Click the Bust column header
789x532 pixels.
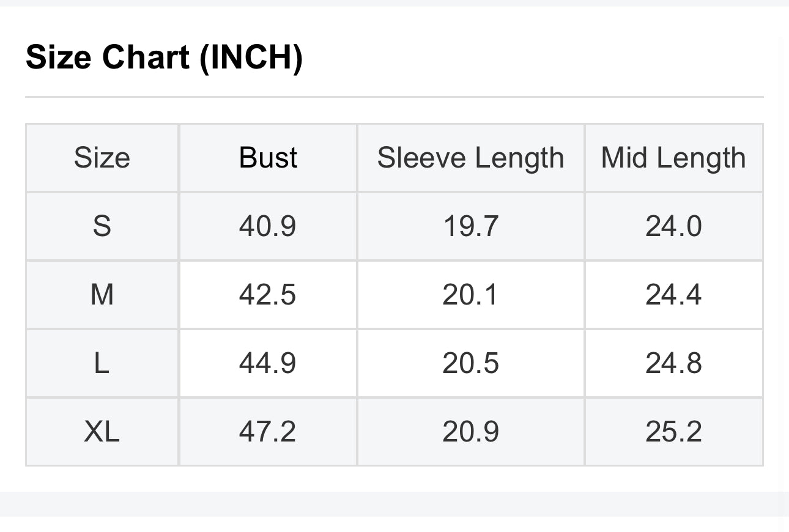pos(268,158)
